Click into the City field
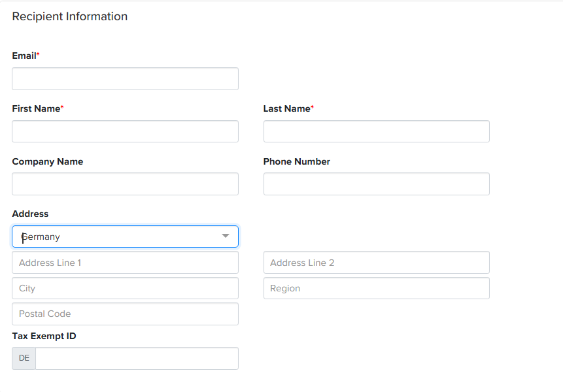This screenshot has width=563, height=392. pyautogui.click(x=125, y=288)
